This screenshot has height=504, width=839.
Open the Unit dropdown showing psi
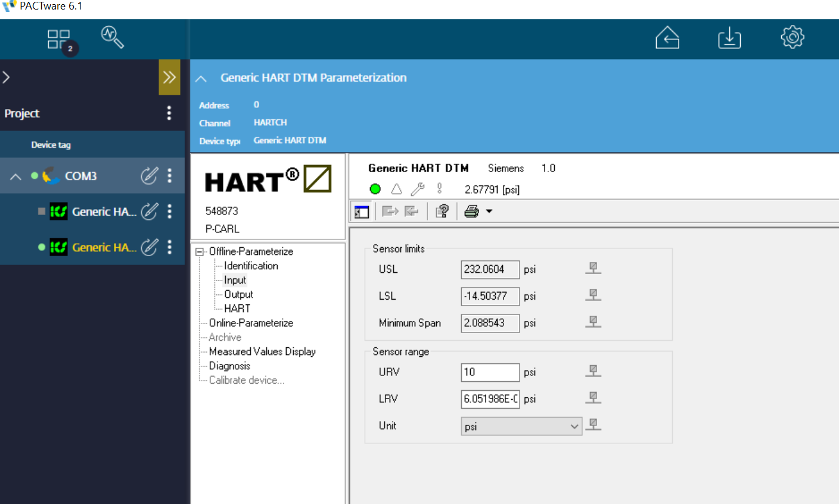point(521,426)
